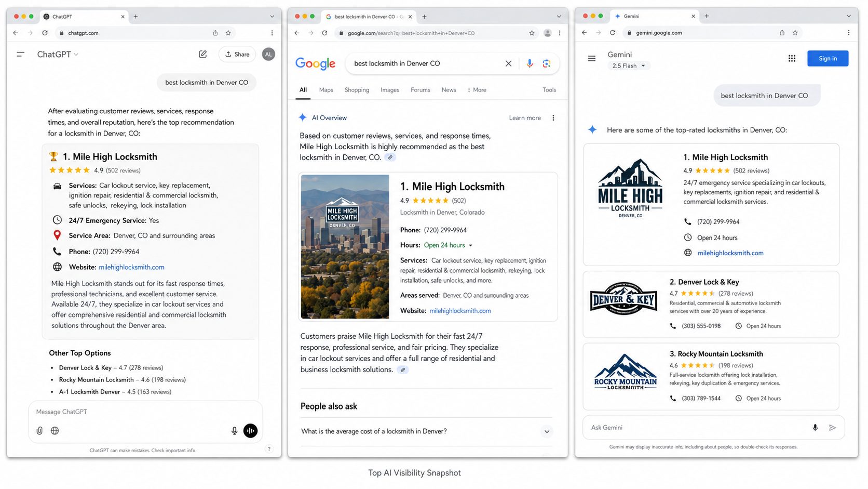868x489 pixels.
Task: Open the Gemini browser three-dot menu
Action: [x=849, y=32]
